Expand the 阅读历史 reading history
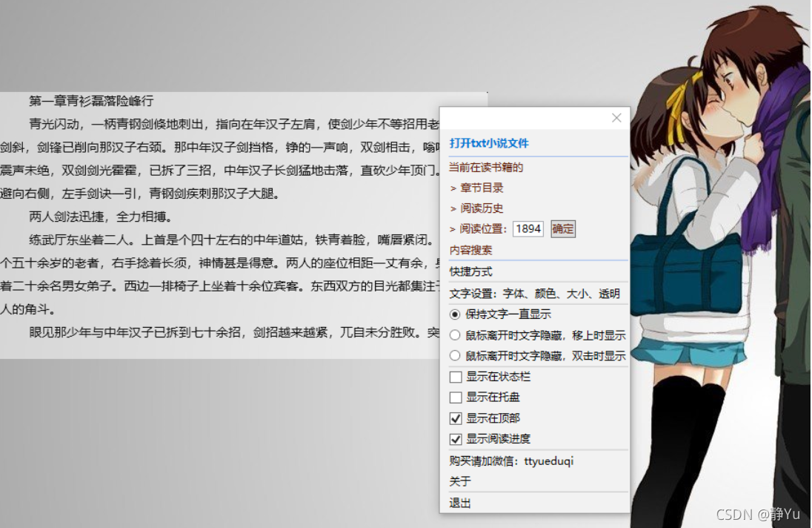Image resolution: width=812 pixels, height=528 pixels. (x=482, y=208)
